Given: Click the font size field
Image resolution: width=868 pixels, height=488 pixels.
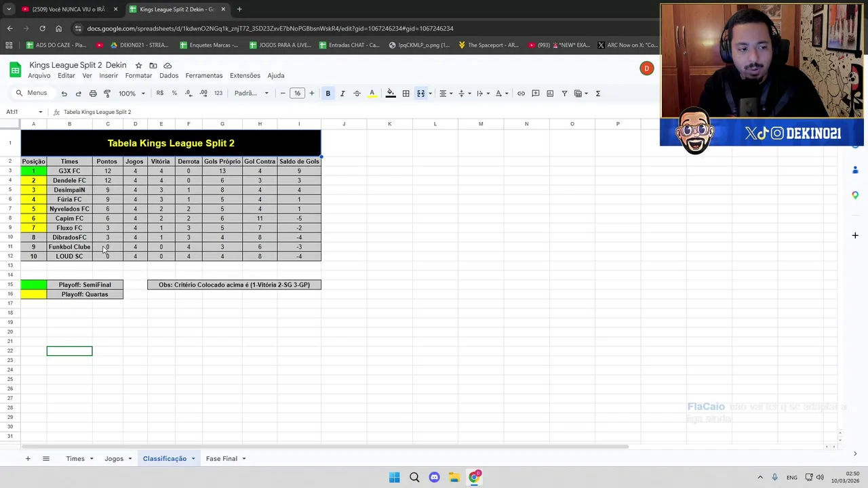Looking at the screenshot, I should (x=297, y=93).
